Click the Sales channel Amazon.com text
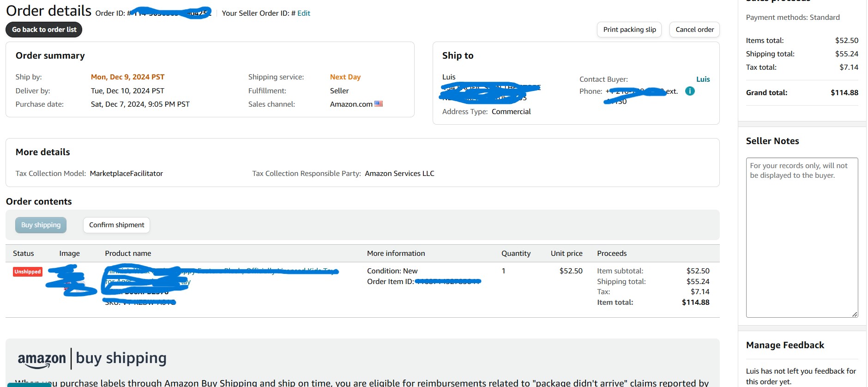The width and height of the screenshot is (868, 387). point(351,104)
